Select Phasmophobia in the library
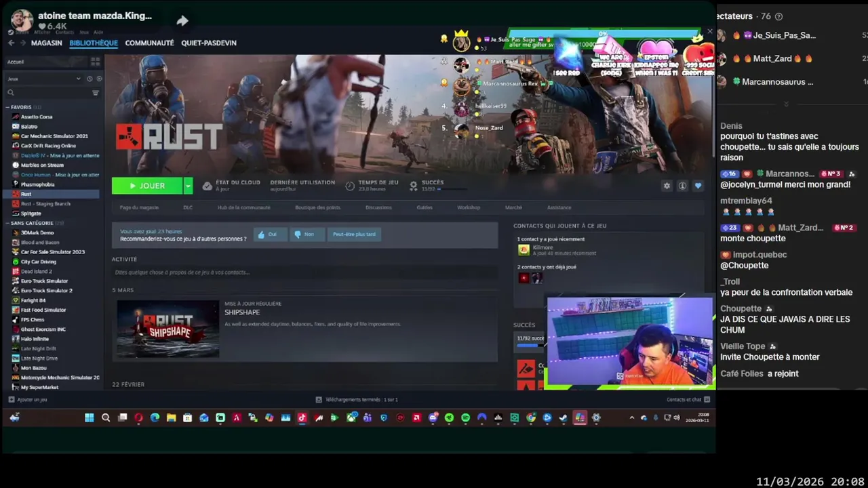This screenshot has height=488, width=868. point(37,184)
